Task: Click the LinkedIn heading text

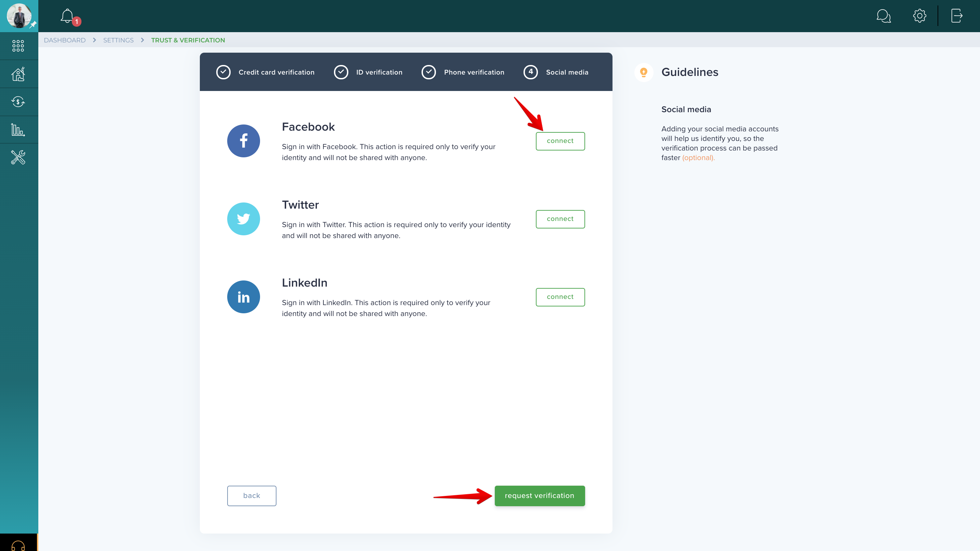Action: pos(304,283)
